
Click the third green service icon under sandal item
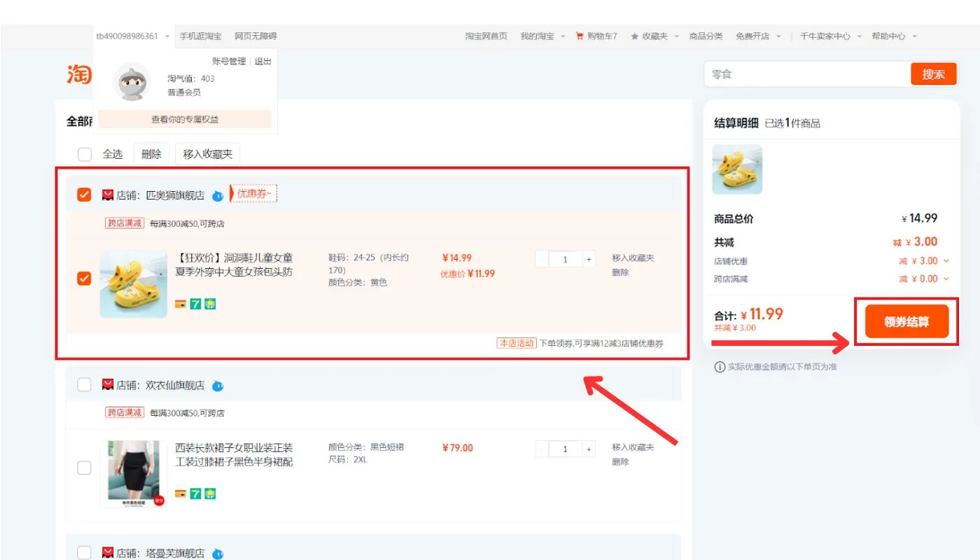click(x=210, y=304)
